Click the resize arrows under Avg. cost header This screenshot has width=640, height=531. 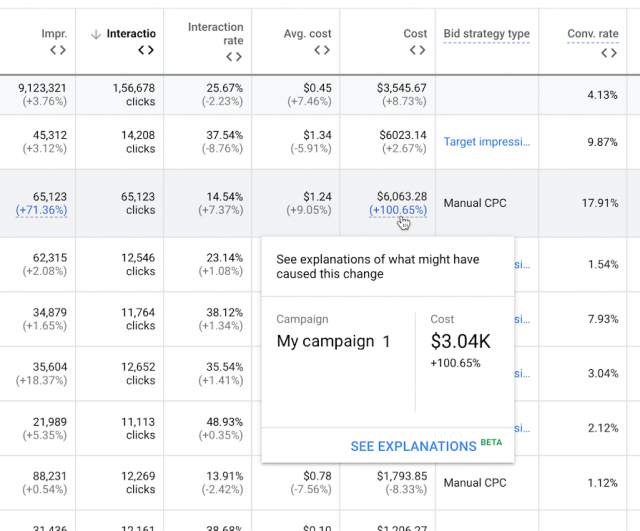tap(322, 50)
